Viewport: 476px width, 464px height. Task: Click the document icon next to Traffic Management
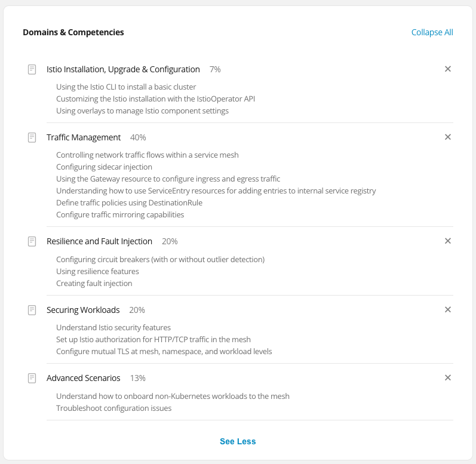[32, 137]
